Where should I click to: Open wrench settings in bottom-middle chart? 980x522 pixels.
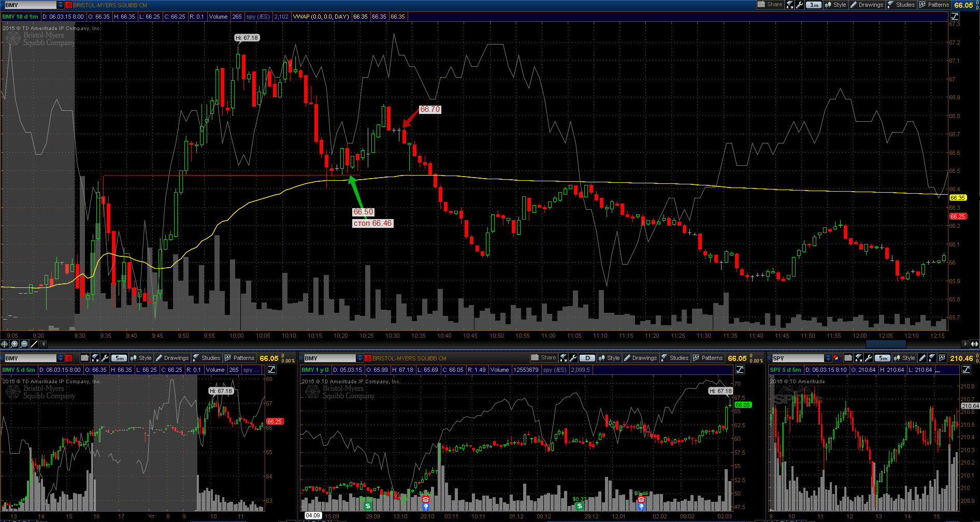[573, 358]
